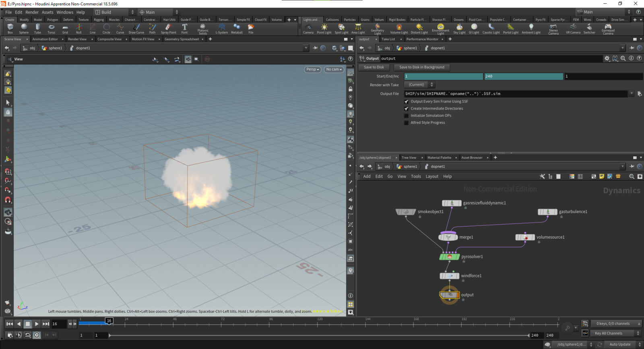
Task: Select the Platonic Solids shelf tool
Action: click(203, 29)
